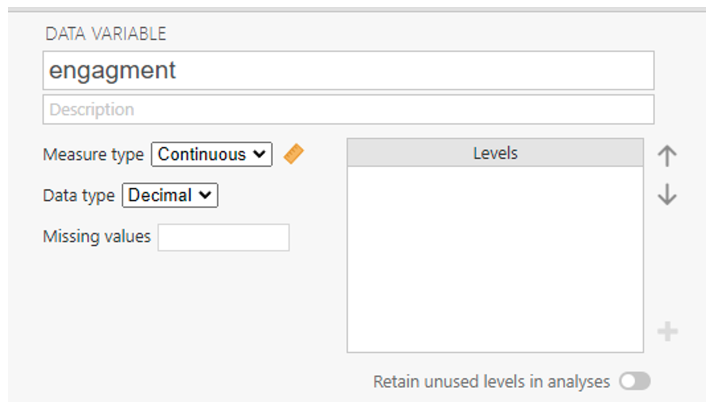Screen dimensions: 713x409
Task: Click the Measure type label
Action: (94, 154)
